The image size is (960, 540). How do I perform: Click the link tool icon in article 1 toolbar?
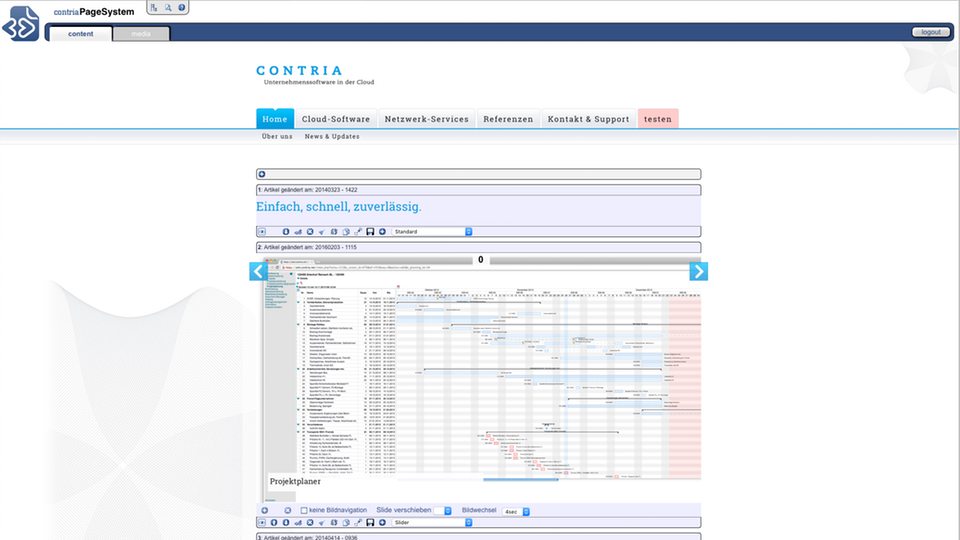pyautogui.click(x=358, y=232)
